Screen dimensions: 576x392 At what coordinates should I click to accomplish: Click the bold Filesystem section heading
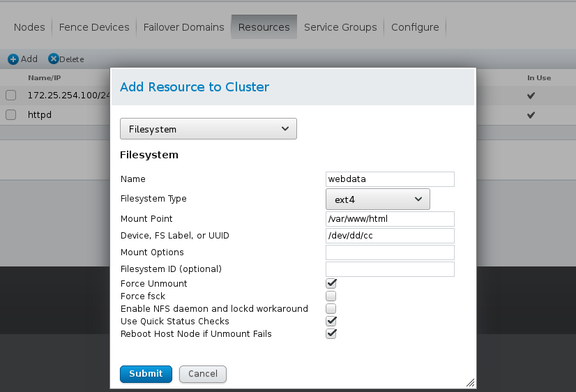(x=149, y=155)
